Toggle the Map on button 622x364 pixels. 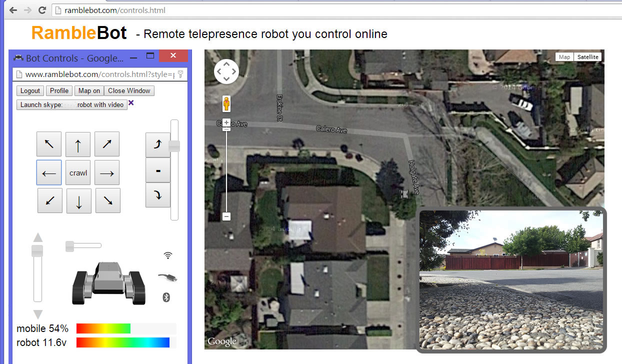point(89,90)
